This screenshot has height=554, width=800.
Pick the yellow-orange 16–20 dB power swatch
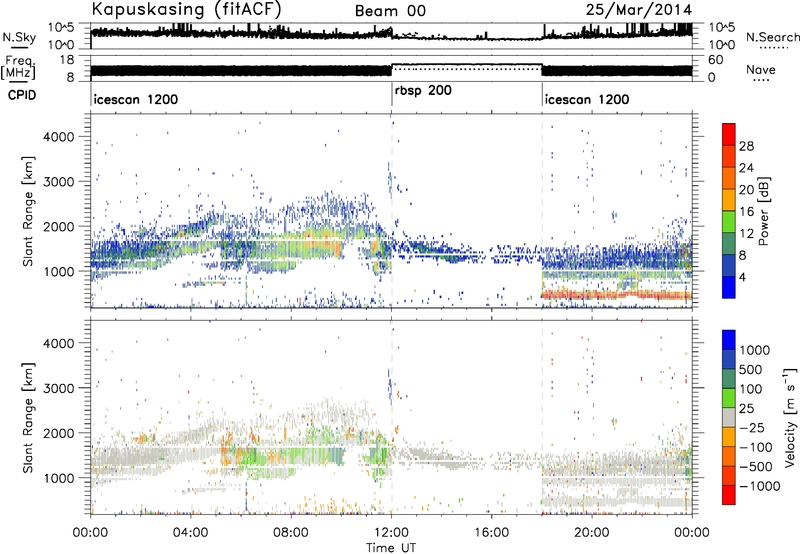[x=729, y=200]
